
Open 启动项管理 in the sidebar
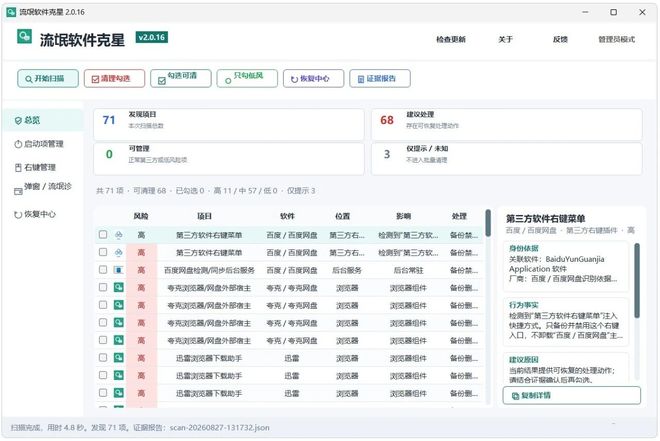coord(44,144)
